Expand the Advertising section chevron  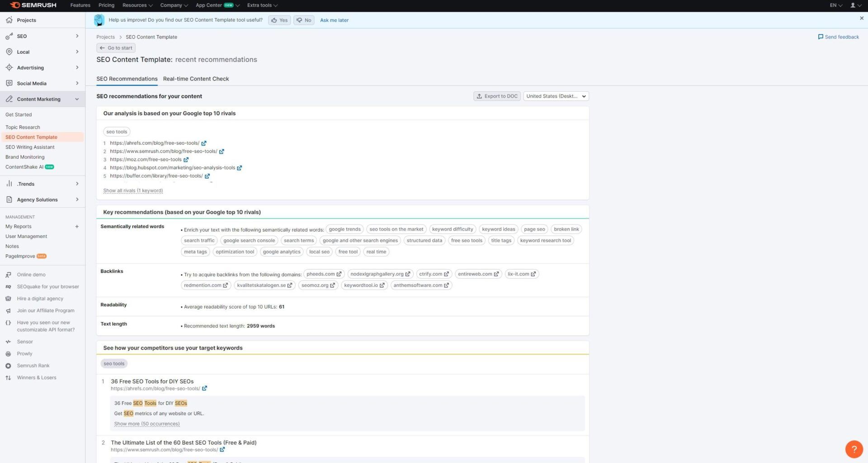pyautogui.click(x=77, y=68)
